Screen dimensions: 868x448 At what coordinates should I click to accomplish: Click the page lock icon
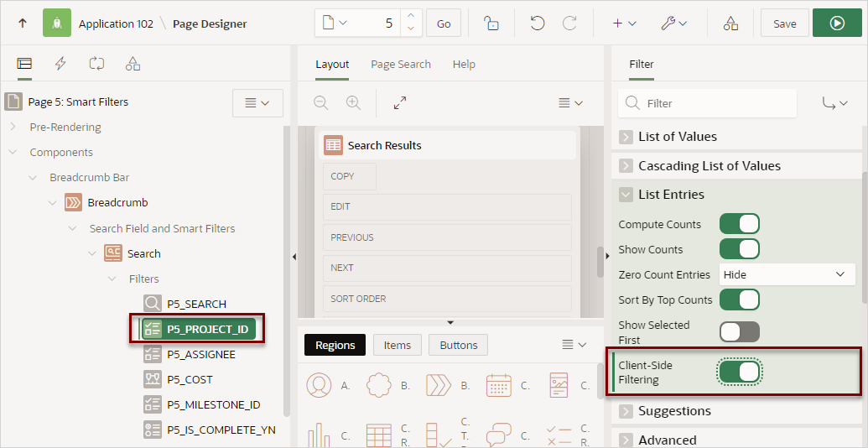point(491,23)
